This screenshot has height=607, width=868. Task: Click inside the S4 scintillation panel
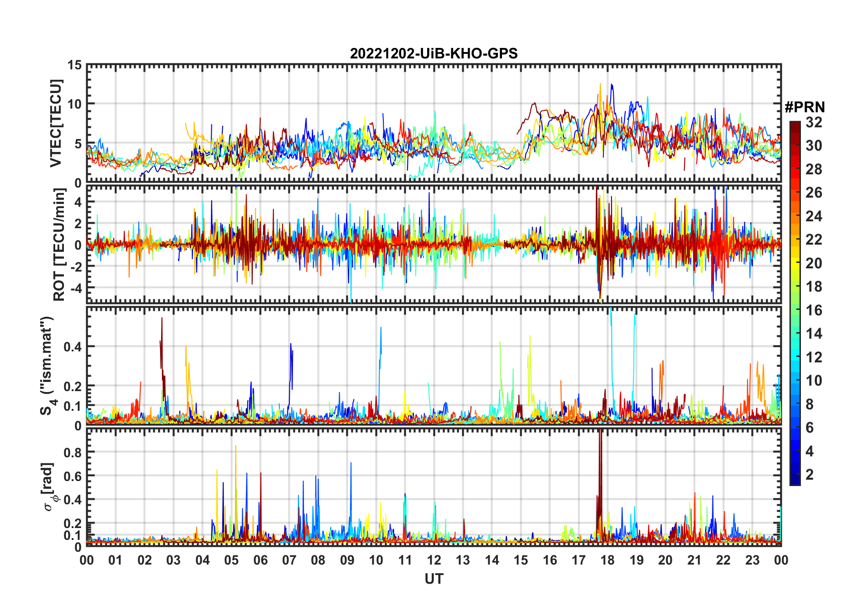click(434, 366)
